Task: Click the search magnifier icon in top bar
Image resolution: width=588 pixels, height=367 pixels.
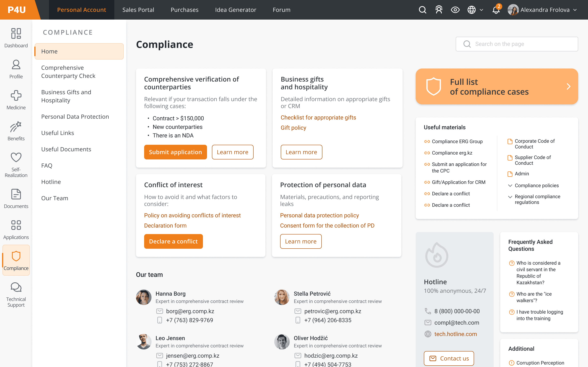Action: (x=422, y=10)
